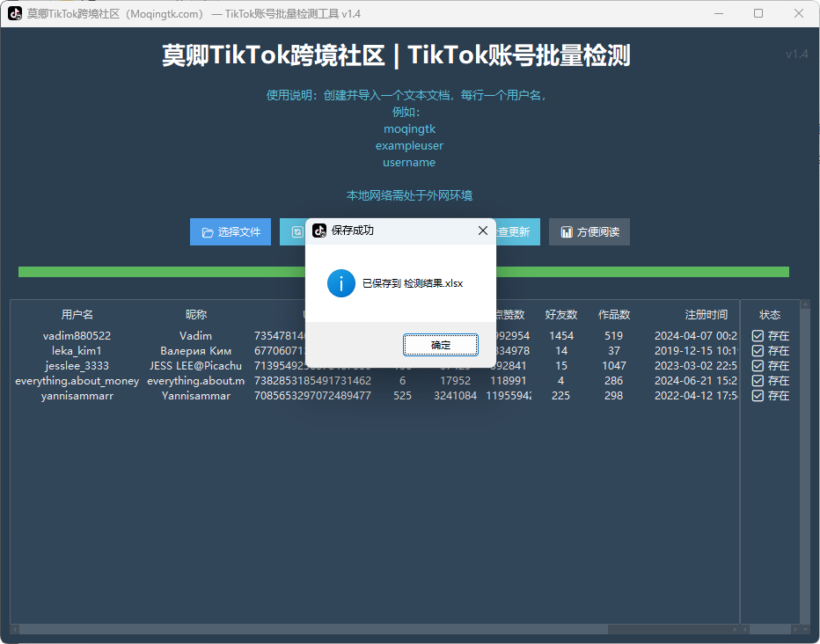Click the folder icon on 选择文件 button
The height and width of the screenshot is (644, 820).
pos(208,232)
